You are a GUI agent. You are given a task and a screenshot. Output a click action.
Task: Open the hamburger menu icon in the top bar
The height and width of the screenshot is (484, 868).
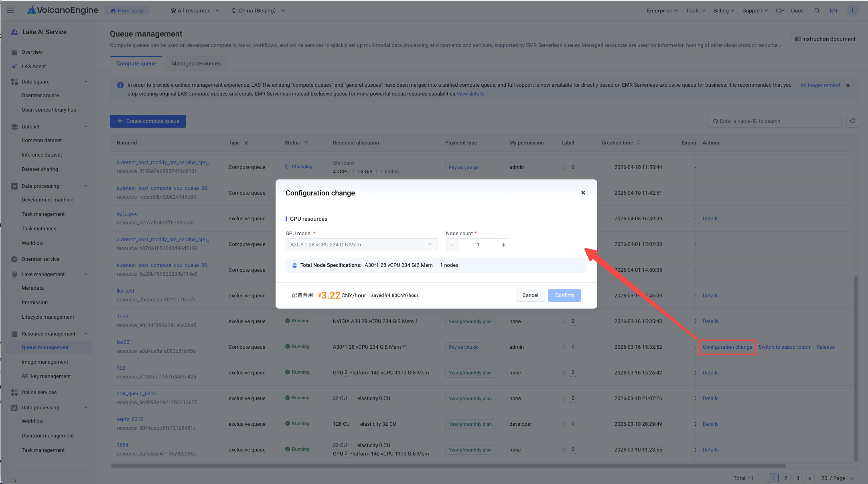point(10,10)
